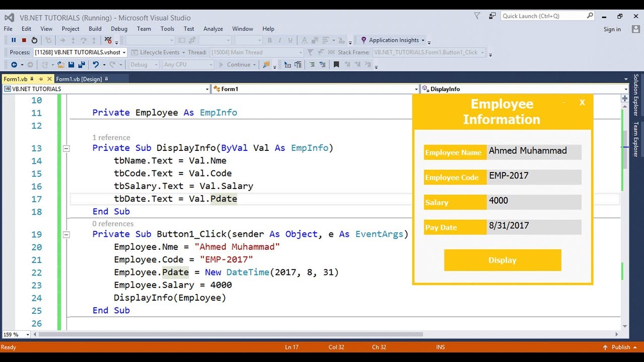Open the Debug menu
The width and height of the screenshot is (644, 362).
[119, 29]
